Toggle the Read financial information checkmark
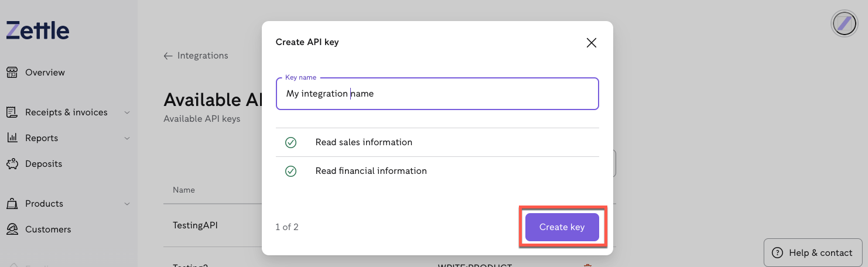 click(291, 171)
